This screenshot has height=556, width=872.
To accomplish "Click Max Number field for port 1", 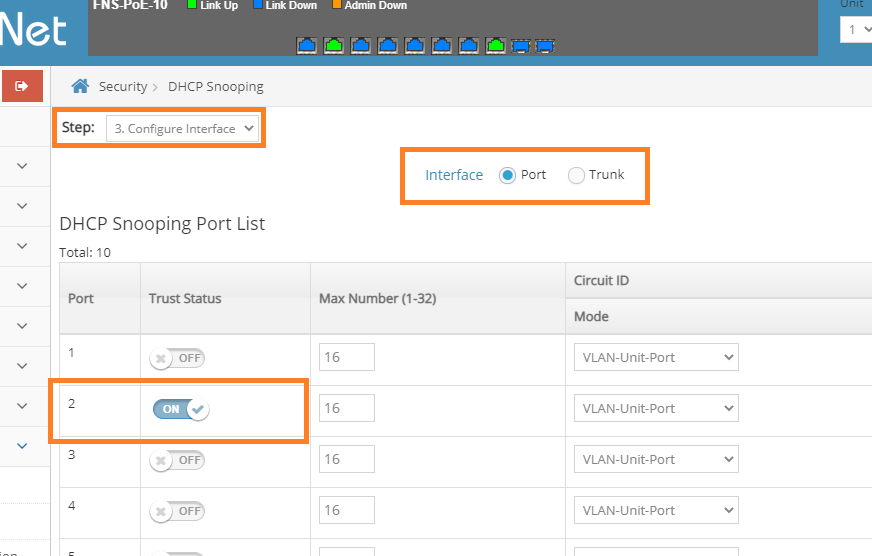I will [x=346, y=357].
